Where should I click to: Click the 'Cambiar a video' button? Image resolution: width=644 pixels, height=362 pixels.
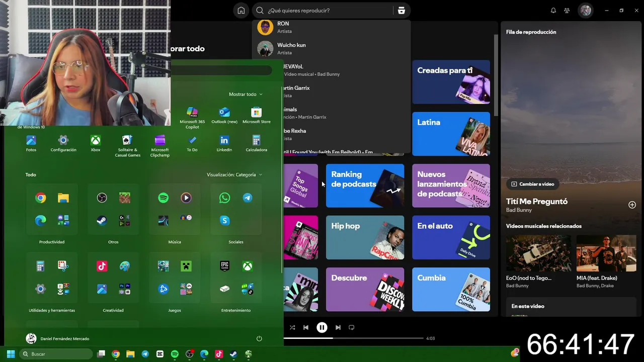(532, 184)
